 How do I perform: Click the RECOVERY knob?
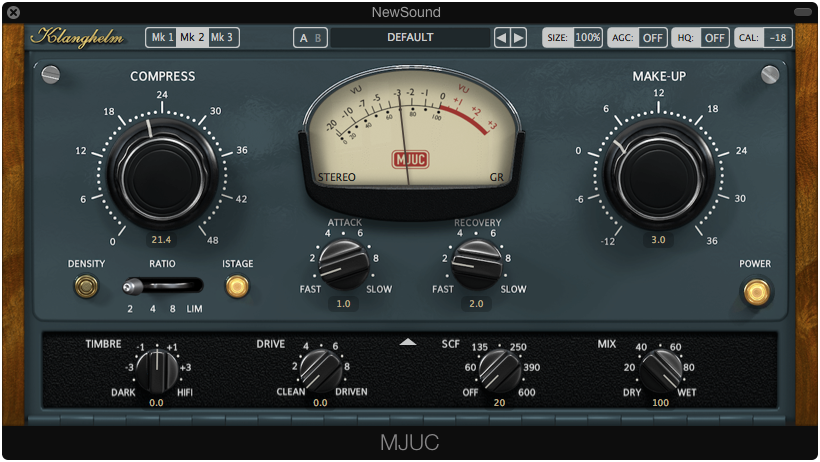[476, 264]
